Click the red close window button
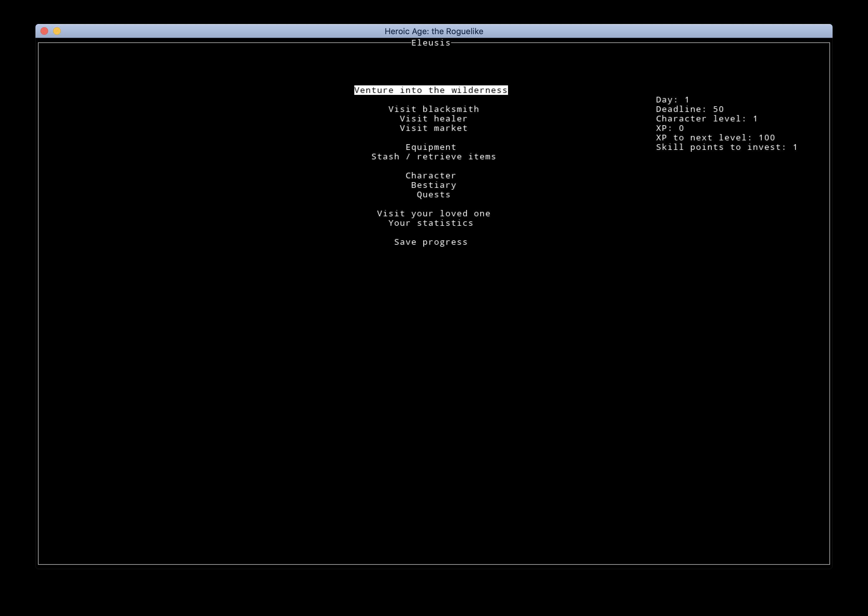 point(44,31)
